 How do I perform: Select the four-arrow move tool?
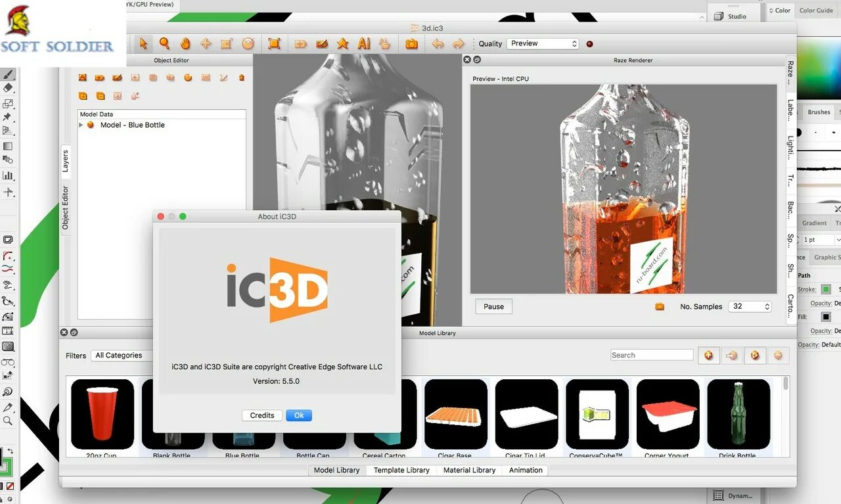[x=206, y=43]
